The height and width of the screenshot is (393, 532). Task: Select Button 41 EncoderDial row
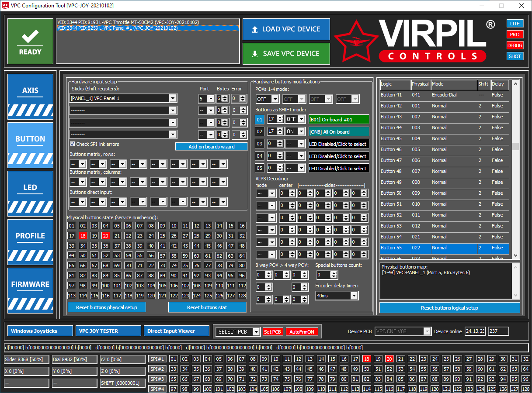click(444, 95)
